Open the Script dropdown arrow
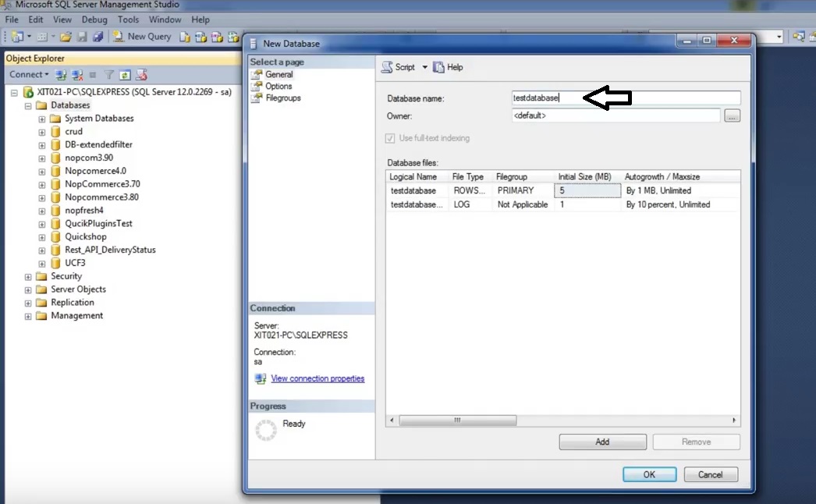Viewport: 816px width, 504px height. 424,67
